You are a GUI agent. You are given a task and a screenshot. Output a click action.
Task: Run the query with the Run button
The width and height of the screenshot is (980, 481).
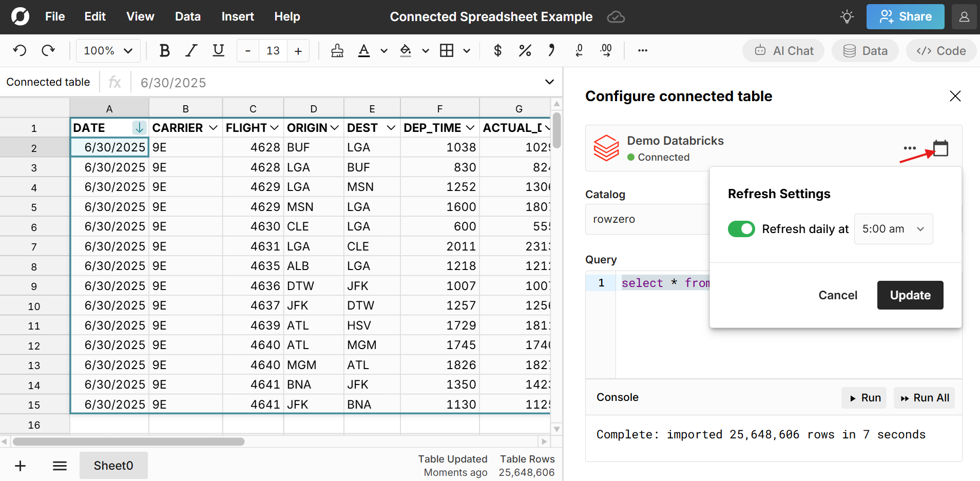(863, 397)
